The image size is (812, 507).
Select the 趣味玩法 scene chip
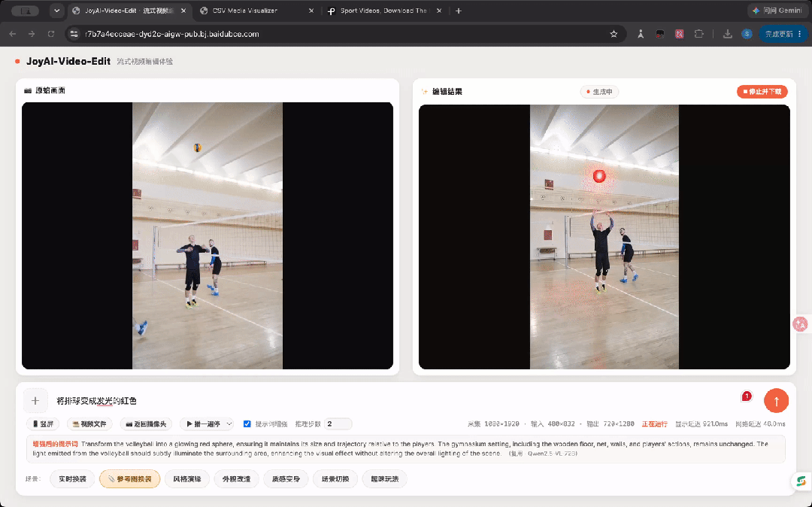pyautogui.click(x=384, y=479)
